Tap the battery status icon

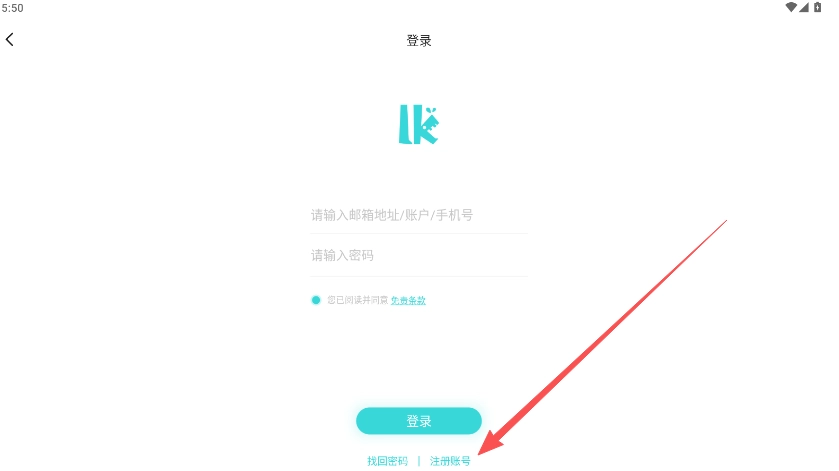(818, 7)
